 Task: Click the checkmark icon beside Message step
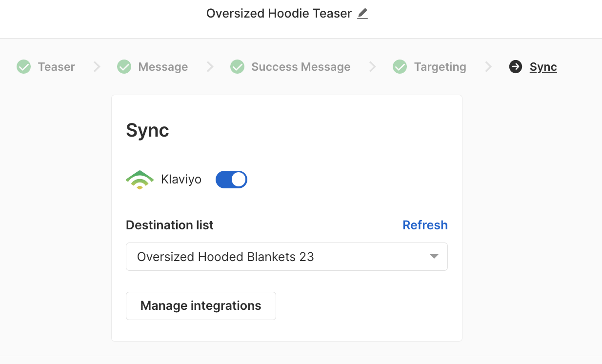tap(123, 66)
